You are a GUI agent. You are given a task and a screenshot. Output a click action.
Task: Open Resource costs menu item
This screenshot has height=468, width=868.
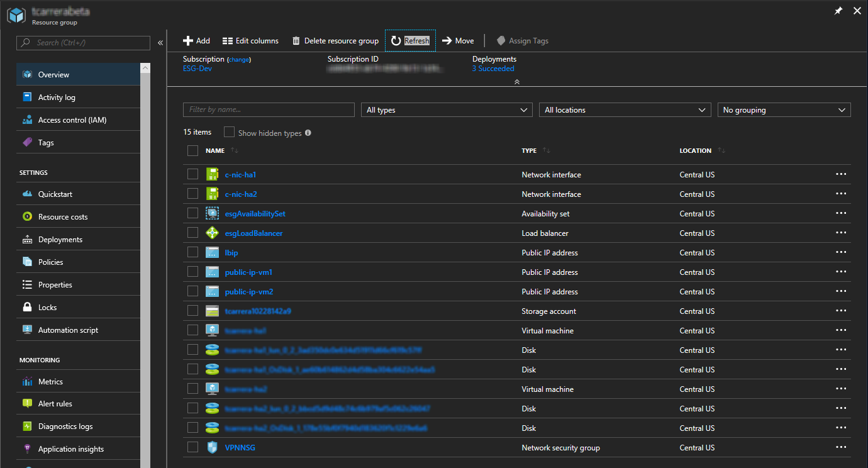tap(78, 216)
